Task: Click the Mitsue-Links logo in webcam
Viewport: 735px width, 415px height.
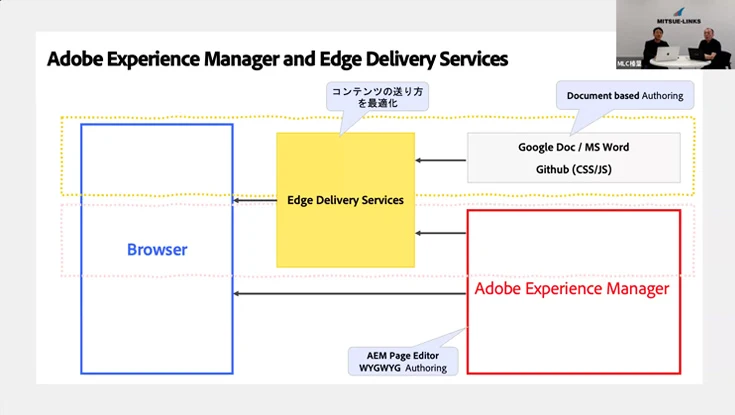Action: pos(678,16)
